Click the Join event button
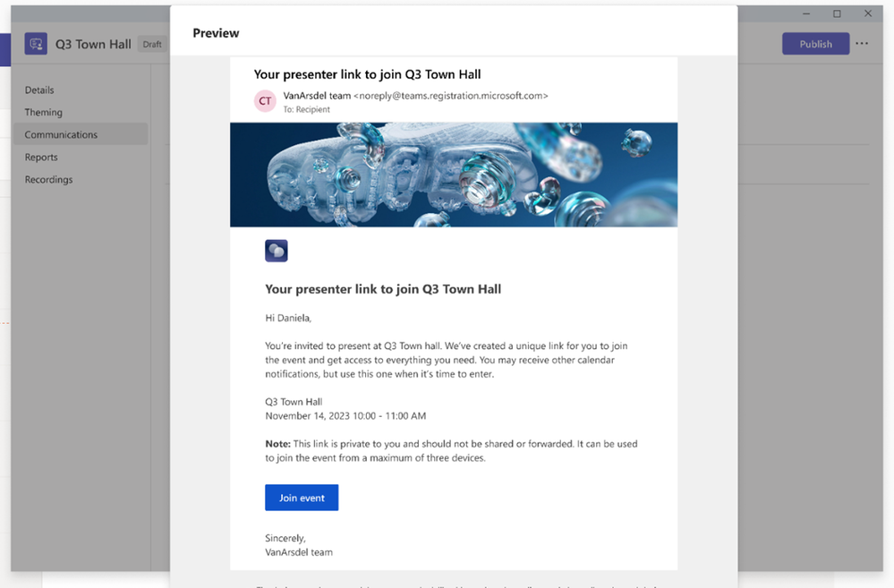894x588 pixels. pos(302,498)
